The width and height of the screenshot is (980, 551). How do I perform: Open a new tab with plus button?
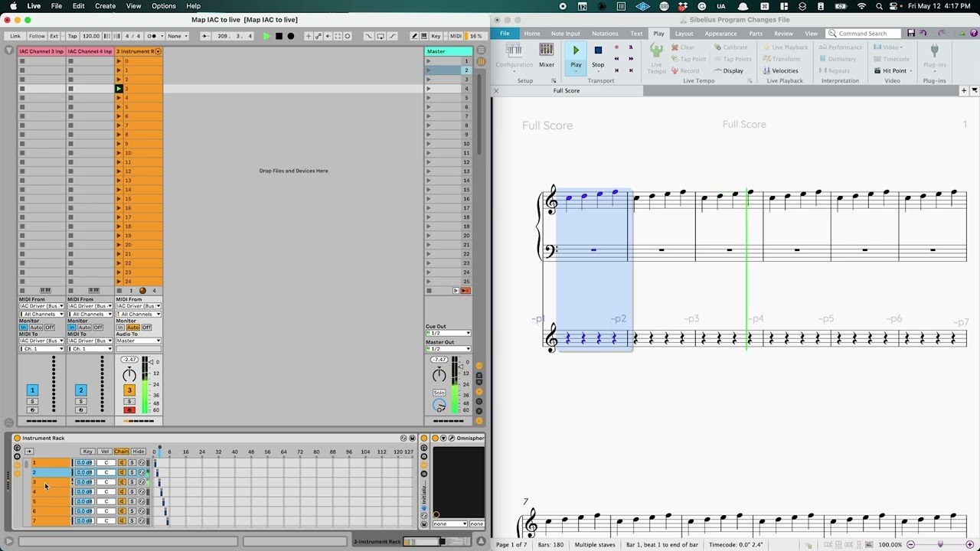click(963, 90)
